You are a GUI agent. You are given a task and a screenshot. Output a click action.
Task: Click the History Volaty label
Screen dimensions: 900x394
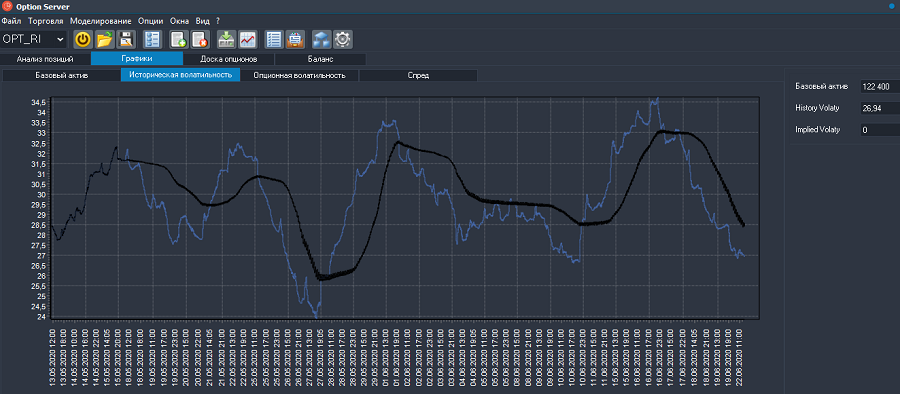point(817,108)
